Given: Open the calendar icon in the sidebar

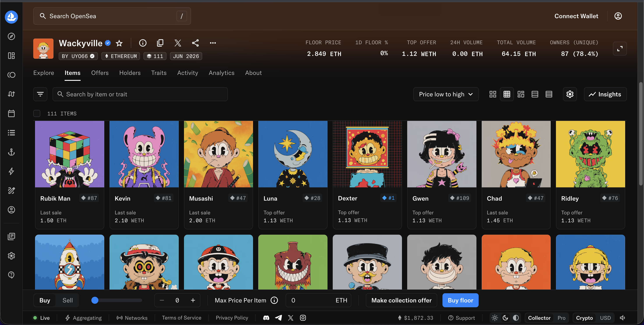Looking at the screenshot, I should coord(11,113).
